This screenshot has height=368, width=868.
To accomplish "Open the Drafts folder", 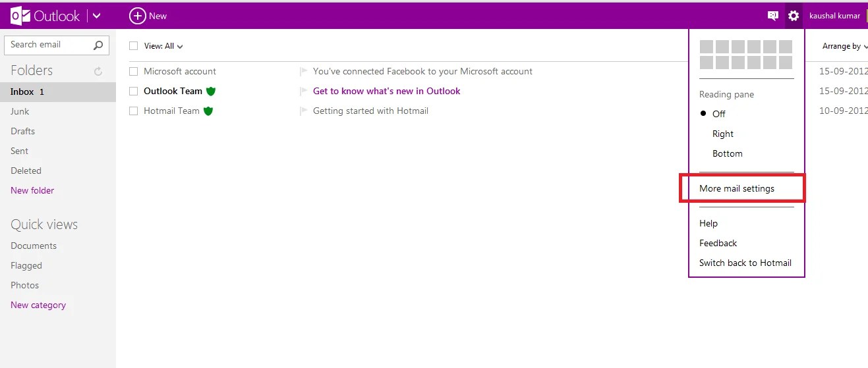I will [x=22, y=131].
